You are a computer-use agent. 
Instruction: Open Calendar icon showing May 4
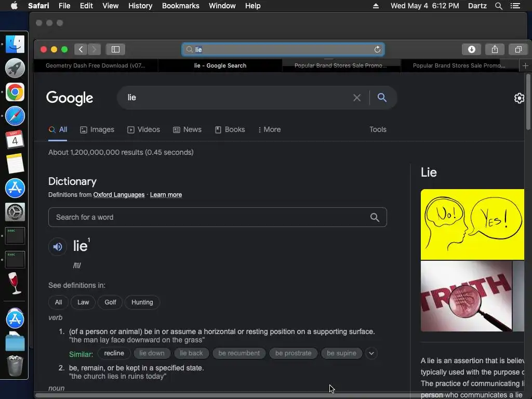(15, 140)
